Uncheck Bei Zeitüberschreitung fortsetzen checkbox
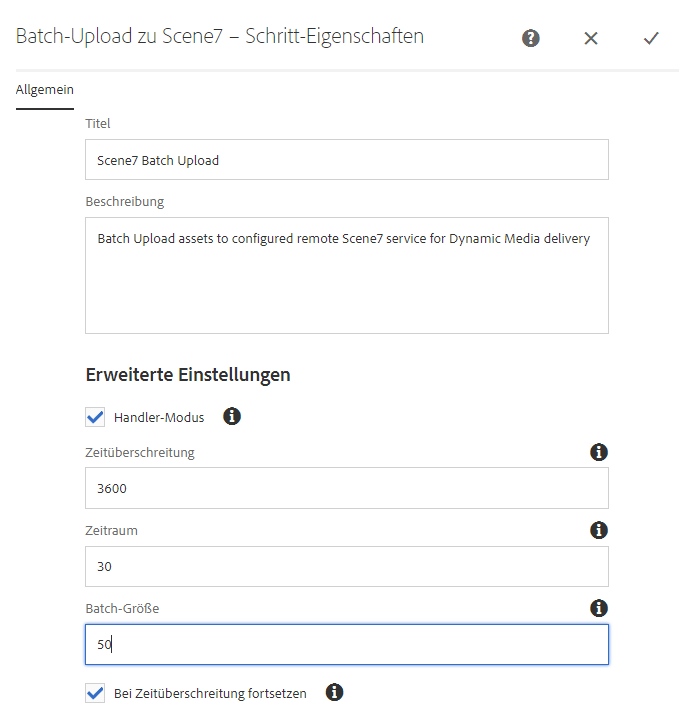This screenshot has height=728, width=692. pos(95,693)
